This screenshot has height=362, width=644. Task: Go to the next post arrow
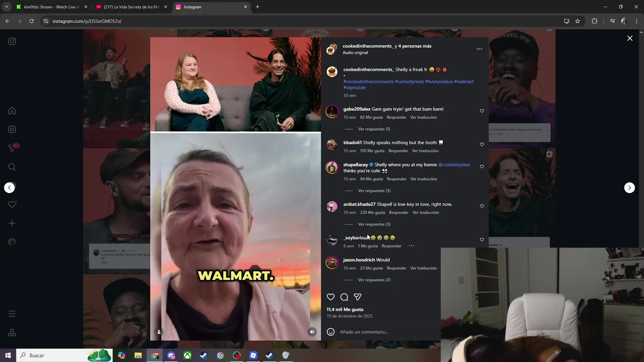pos(629,188)
